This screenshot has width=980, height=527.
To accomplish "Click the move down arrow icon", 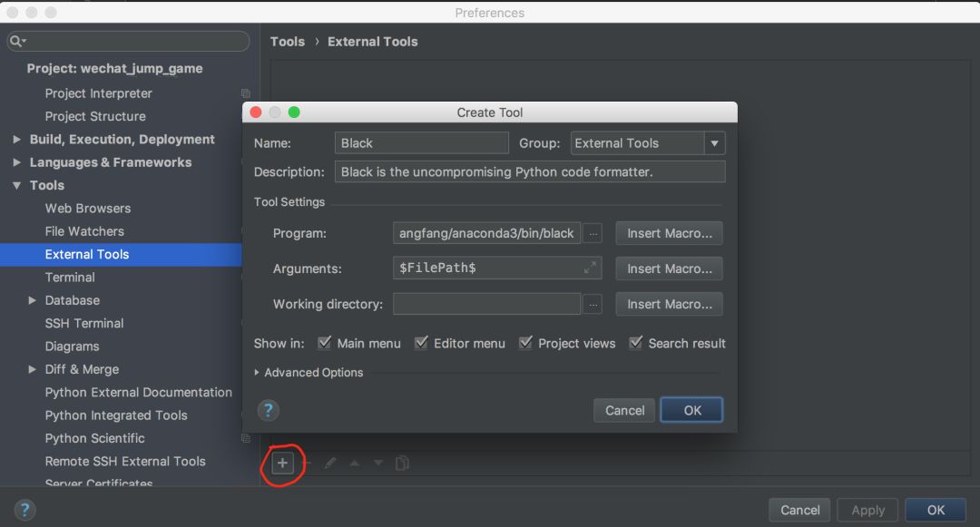I will pos(378,464).
